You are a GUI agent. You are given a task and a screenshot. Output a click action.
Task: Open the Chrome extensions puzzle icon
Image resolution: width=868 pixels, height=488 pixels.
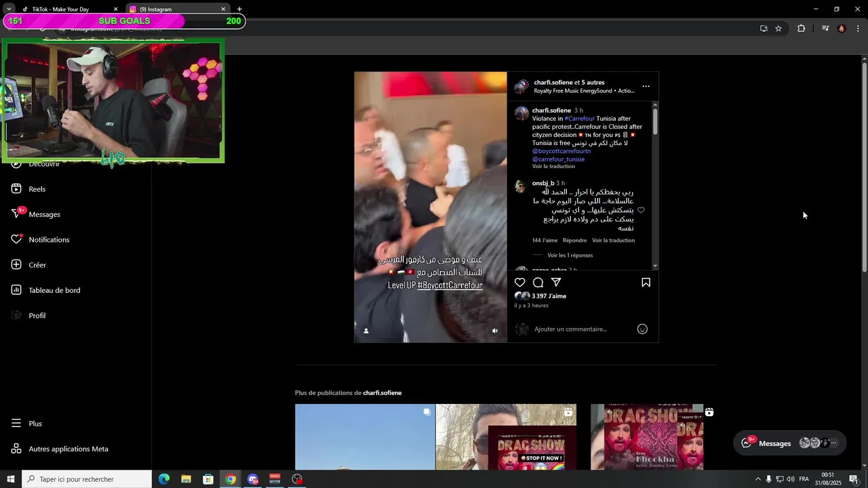pyautogui.click(x=801, y=28)
